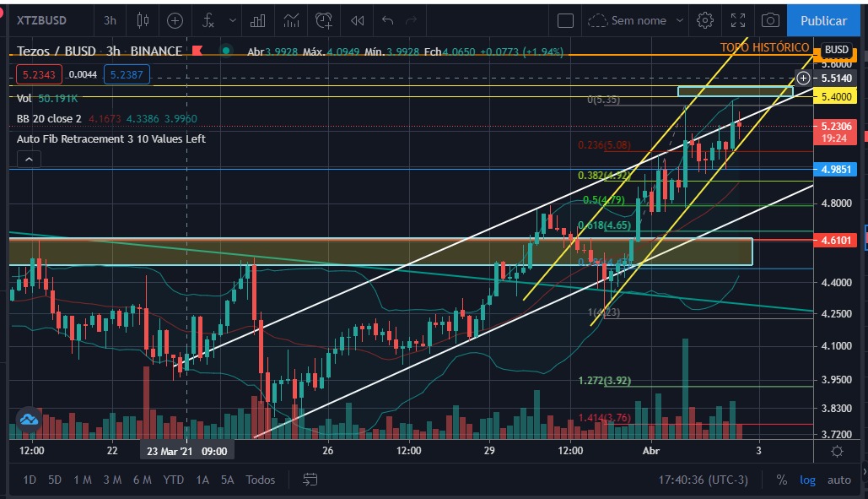
Task: Click the red flag beside BINANCE
Action: (197, 51)
